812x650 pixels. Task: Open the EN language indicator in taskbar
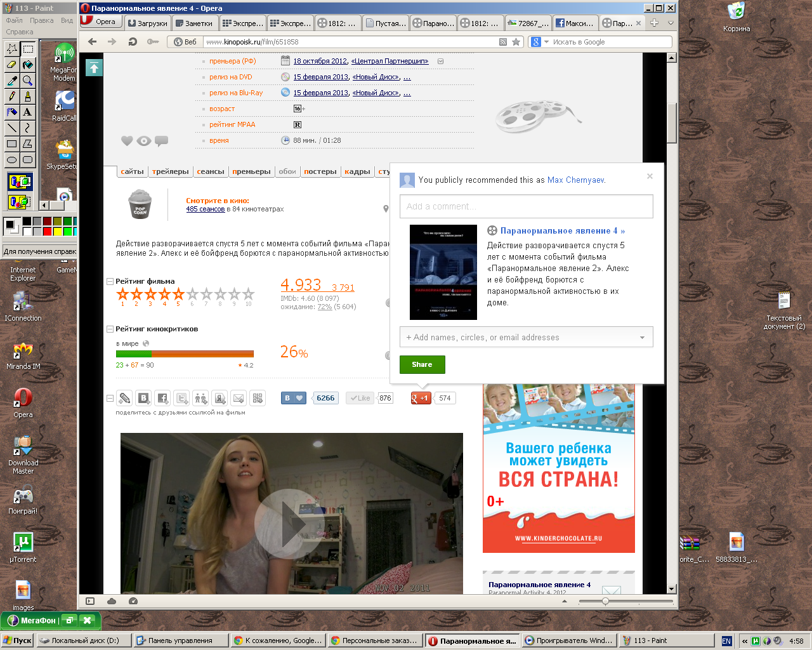pyautogui.click(x=726, y=640)
